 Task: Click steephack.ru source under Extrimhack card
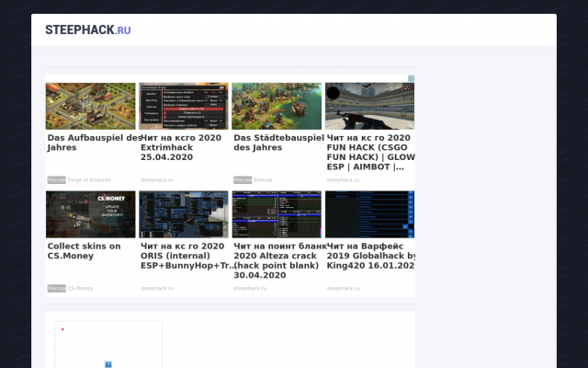tap(157, 180)
